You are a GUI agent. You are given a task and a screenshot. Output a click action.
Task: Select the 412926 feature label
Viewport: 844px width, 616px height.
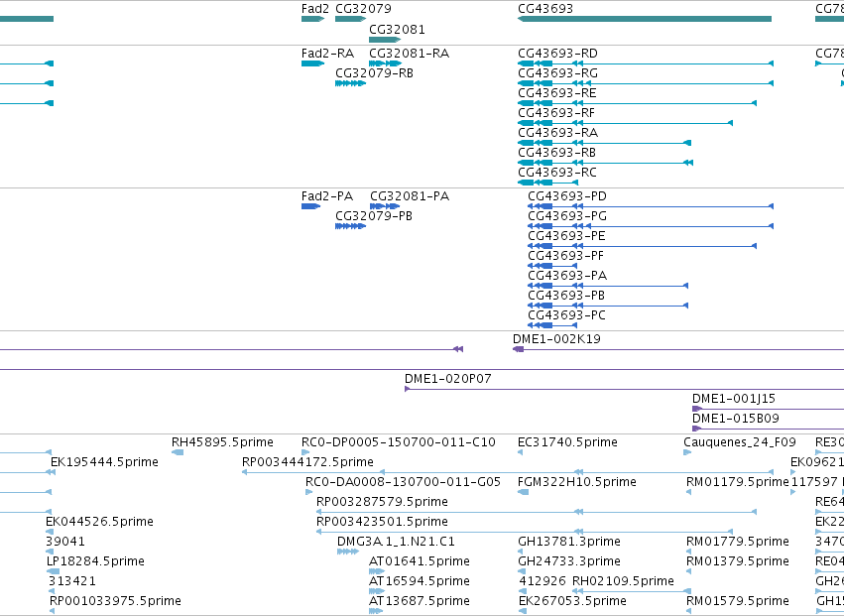(x=543, y=582)
